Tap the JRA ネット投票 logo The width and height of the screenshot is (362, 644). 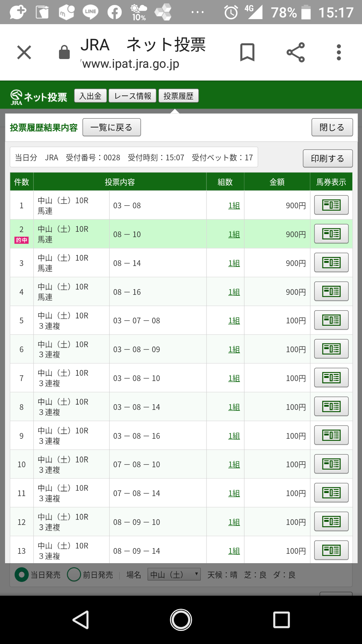click(39, 97)
